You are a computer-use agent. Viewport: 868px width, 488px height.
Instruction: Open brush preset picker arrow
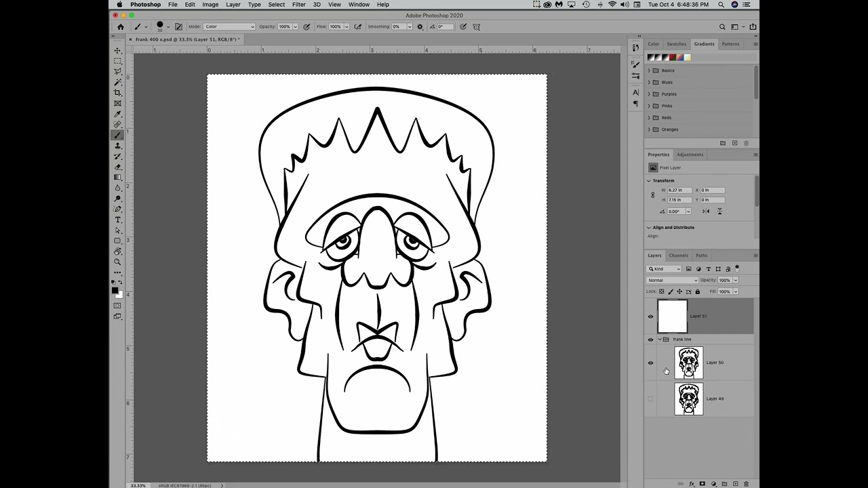point(168,27)
